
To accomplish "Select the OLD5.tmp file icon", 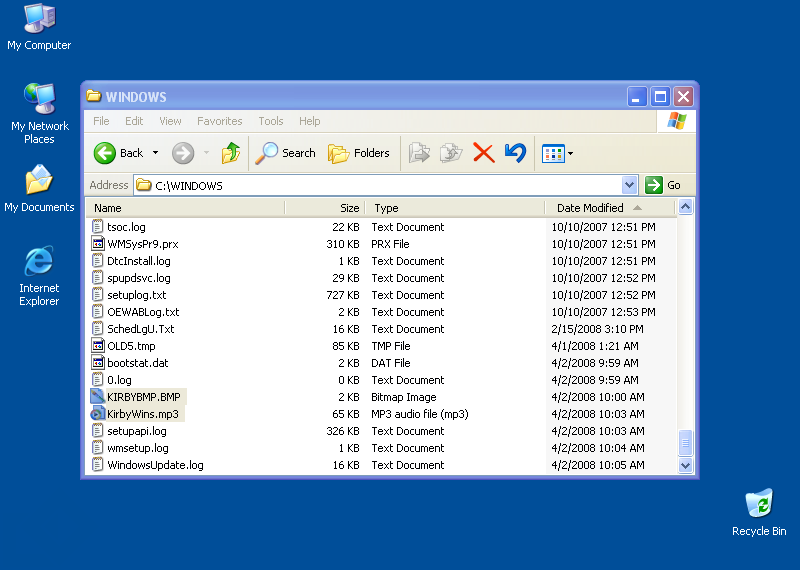I will 97,345.
